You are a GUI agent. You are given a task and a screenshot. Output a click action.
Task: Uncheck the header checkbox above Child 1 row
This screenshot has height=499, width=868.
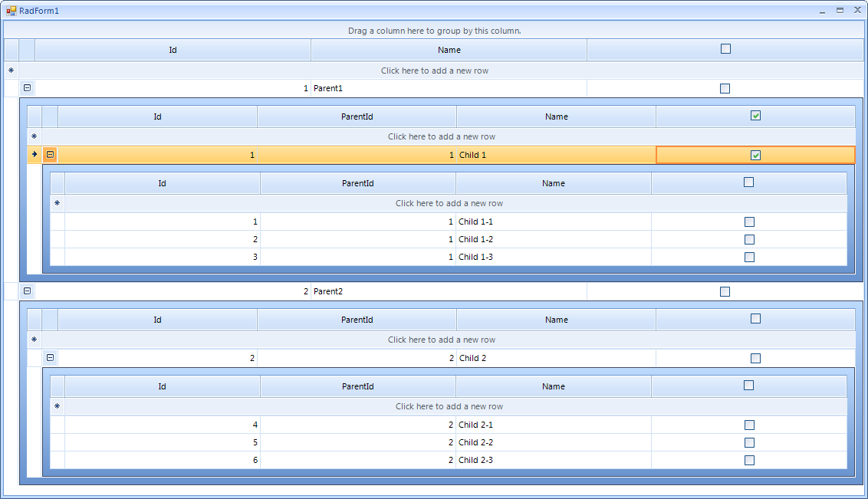[755, 115]
